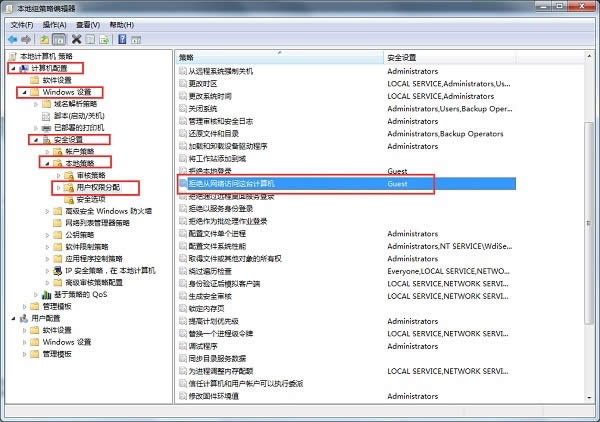600x422 pixels.
Task: Collapse the 本地策略 node
Action: [x=48, y=163]
